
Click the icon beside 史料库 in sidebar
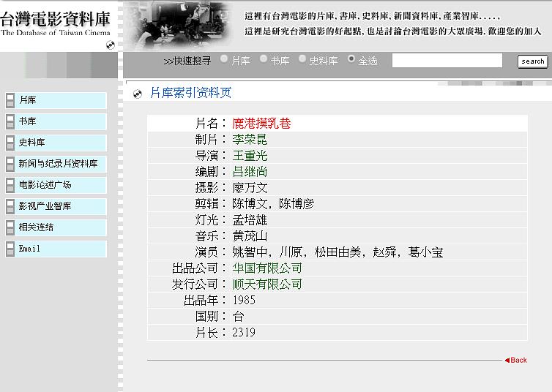click(x=10, y=143)
